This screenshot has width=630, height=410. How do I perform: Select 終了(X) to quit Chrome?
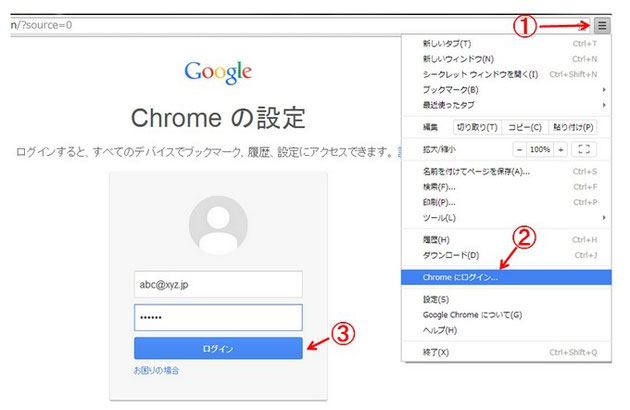pos(506,353)
